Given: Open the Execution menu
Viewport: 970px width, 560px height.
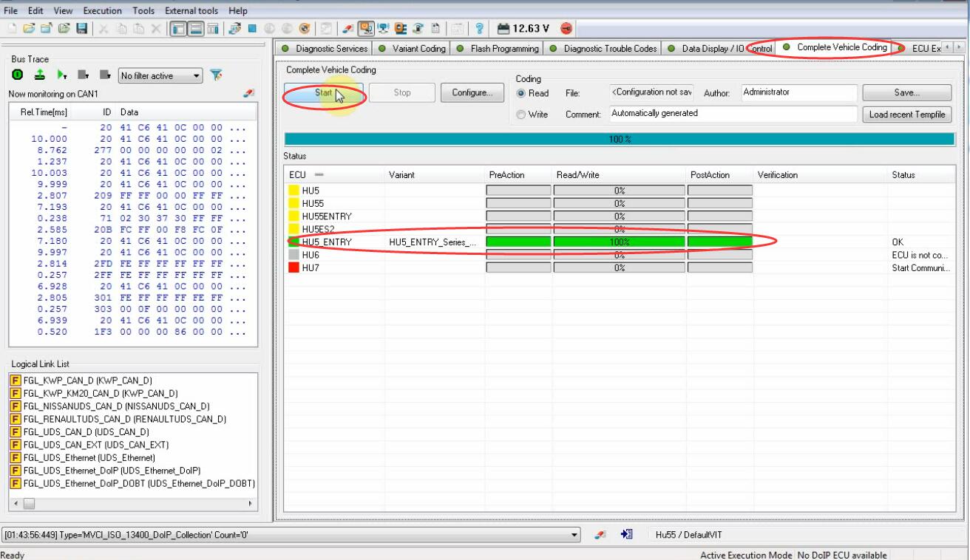Looking at the screenshot, I should click(103, 11).
